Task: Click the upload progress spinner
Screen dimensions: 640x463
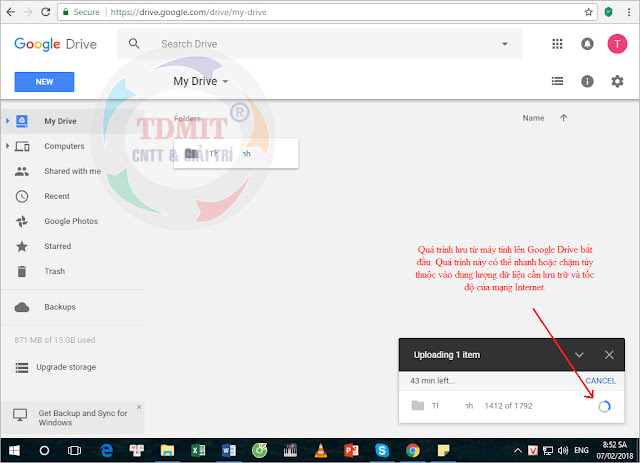Action: (604, 406)
